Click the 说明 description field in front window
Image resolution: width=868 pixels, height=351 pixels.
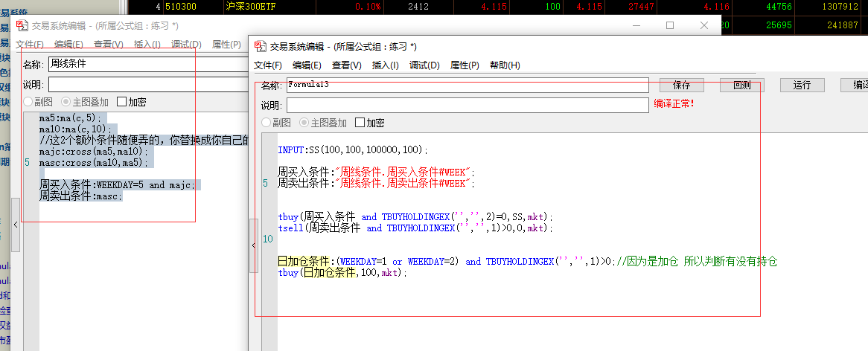[x=467, y=106]
